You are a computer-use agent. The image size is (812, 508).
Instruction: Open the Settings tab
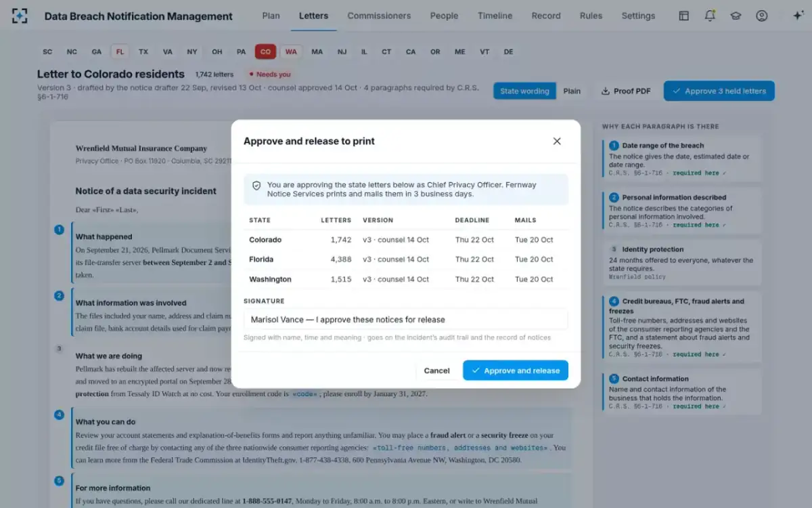[x=638, y=16]
